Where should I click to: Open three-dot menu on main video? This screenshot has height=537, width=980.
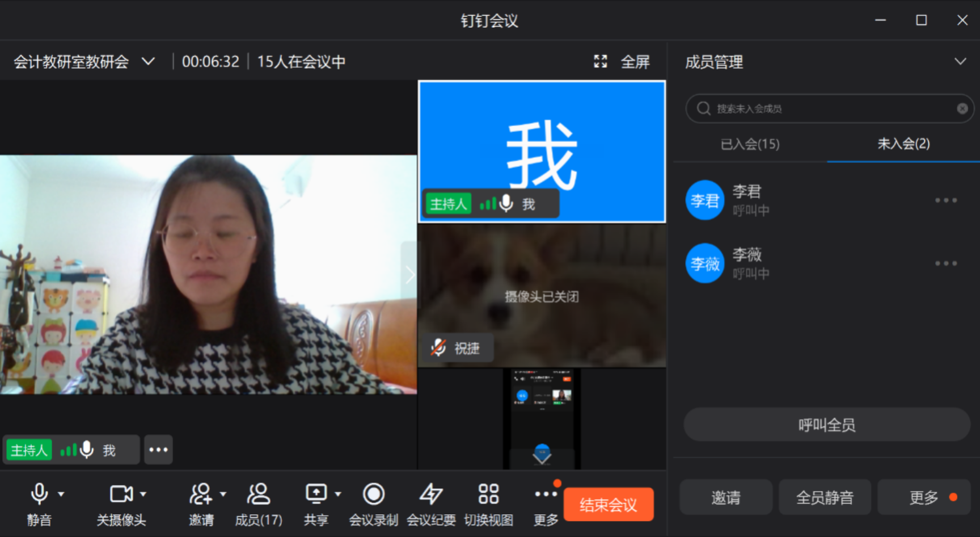click(158, 450)
